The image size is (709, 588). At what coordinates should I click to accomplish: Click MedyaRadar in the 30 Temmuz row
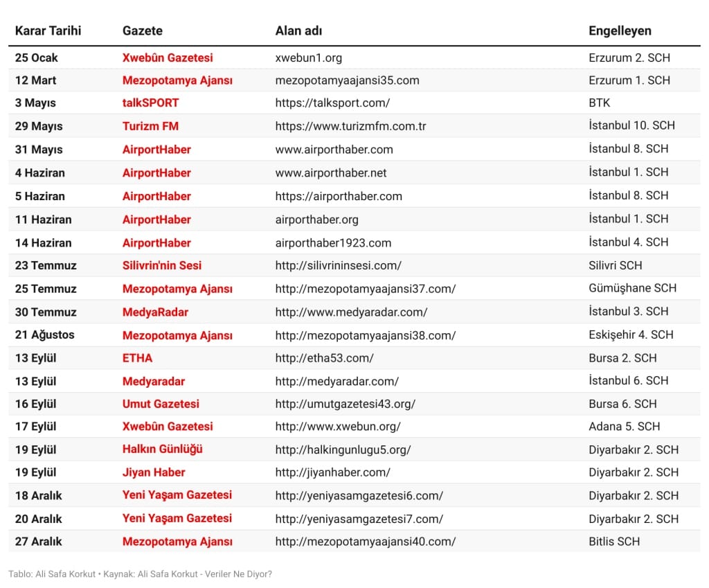coord(155,312)
